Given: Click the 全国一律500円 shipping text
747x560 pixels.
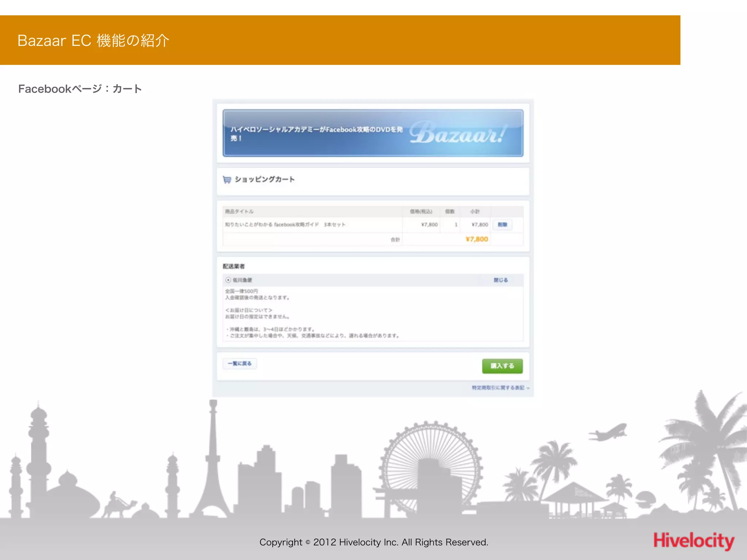Looking at the screenshot, I should pos(241,291).
